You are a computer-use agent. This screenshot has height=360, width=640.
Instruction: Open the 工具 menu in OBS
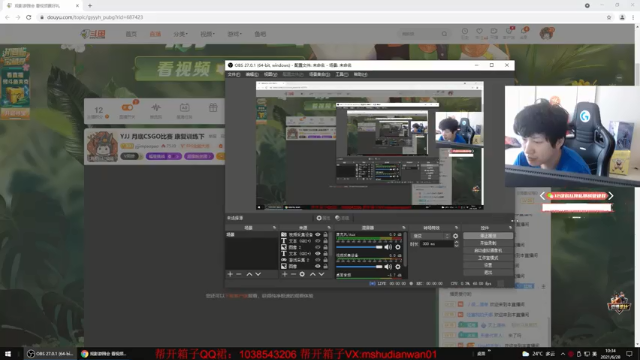pyautogui.click(x=342, y=74)
